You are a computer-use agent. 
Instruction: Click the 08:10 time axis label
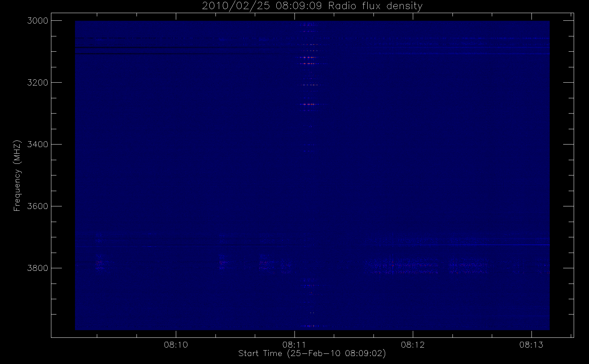click(176, 345)
